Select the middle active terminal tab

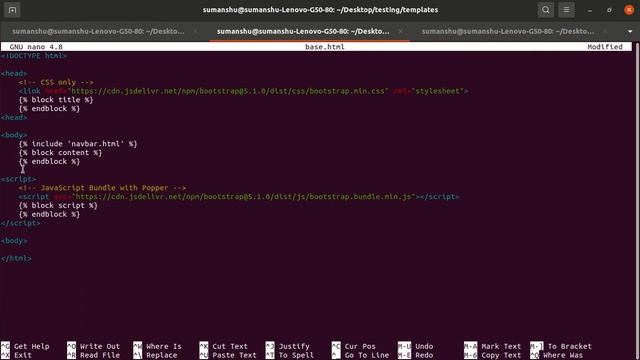click(x=303, y=31)
